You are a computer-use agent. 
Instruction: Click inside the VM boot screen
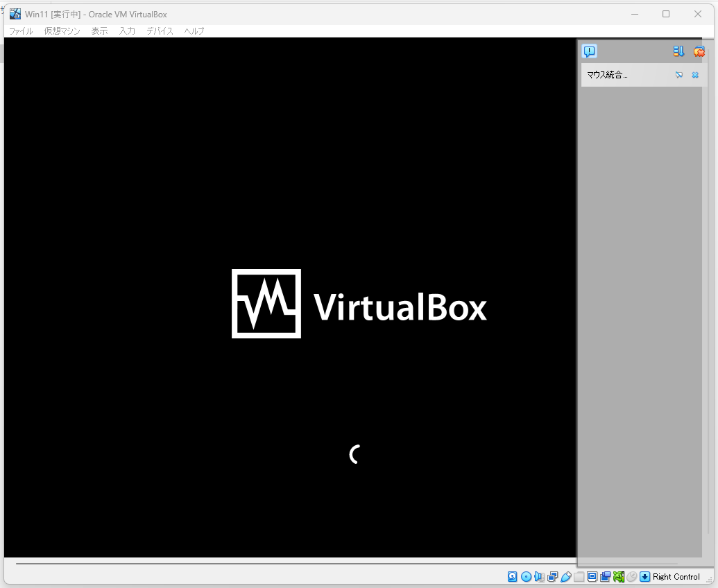click(290, 297)
